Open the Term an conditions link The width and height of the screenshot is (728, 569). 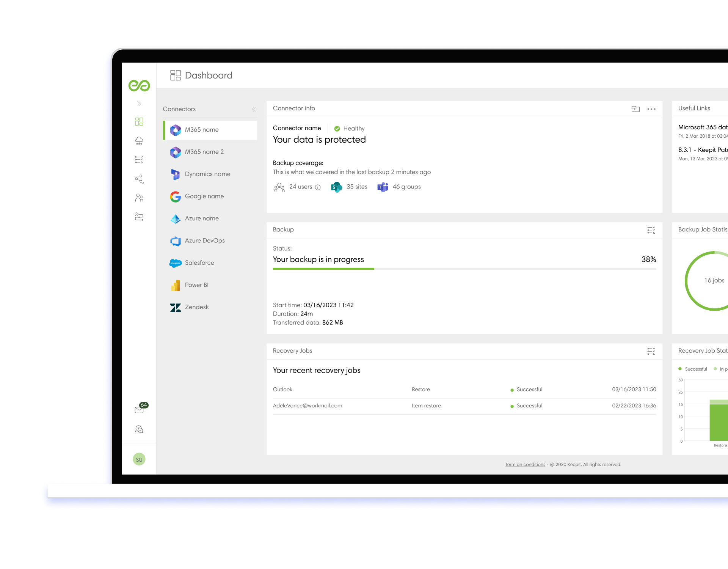(x=525, y=465)
